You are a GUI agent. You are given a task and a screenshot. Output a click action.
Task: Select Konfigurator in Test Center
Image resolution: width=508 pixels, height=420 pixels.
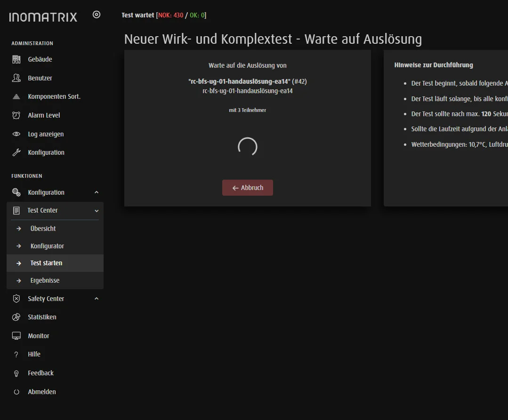click(x=47, y=246)
